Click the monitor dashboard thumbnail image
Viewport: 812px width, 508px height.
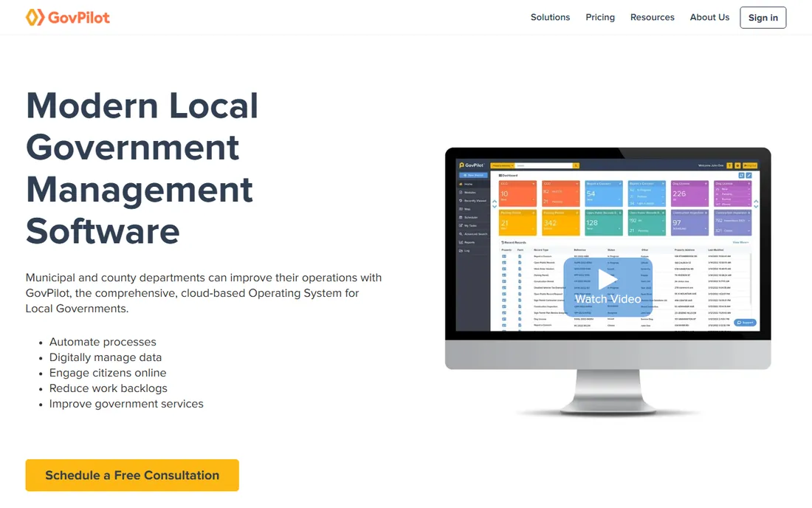click(608, 282)
